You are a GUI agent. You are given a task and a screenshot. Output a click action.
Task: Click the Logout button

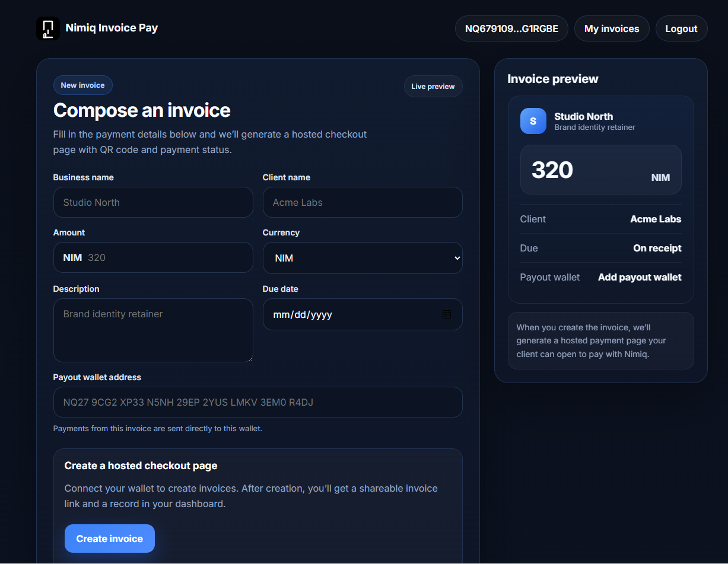pyautogui.click(x=681, y=28)
